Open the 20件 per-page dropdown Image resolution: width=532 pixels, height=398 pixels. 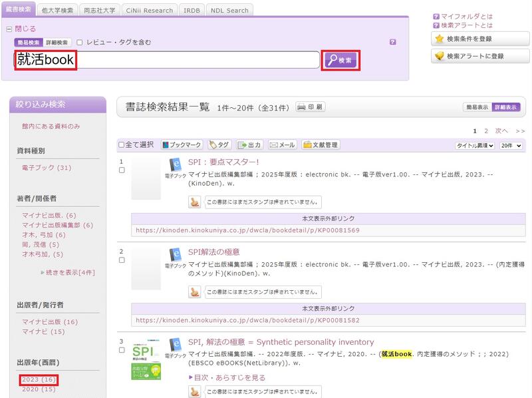click(511, 146)
